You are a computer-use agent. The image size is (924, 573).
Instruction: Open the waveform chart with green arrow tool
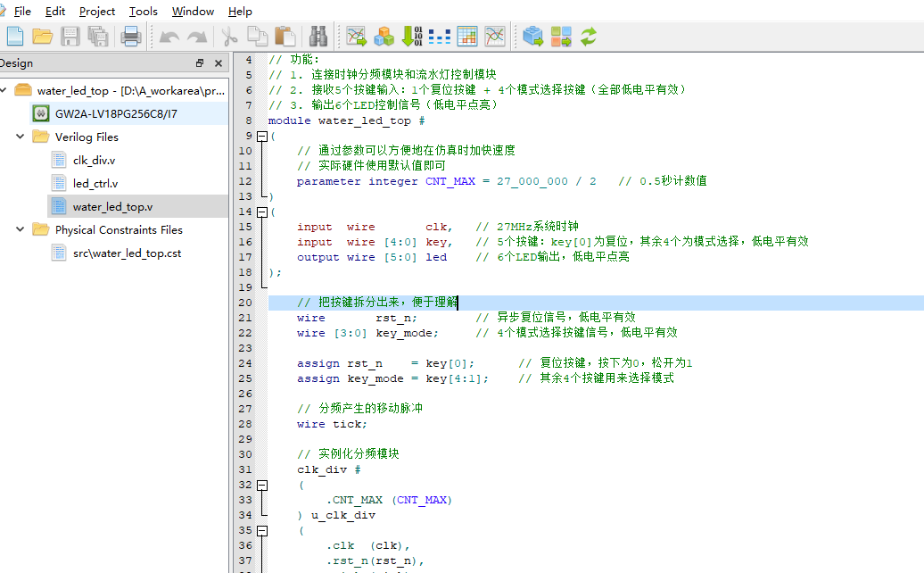pyautogui.click(x=356, y=37)
